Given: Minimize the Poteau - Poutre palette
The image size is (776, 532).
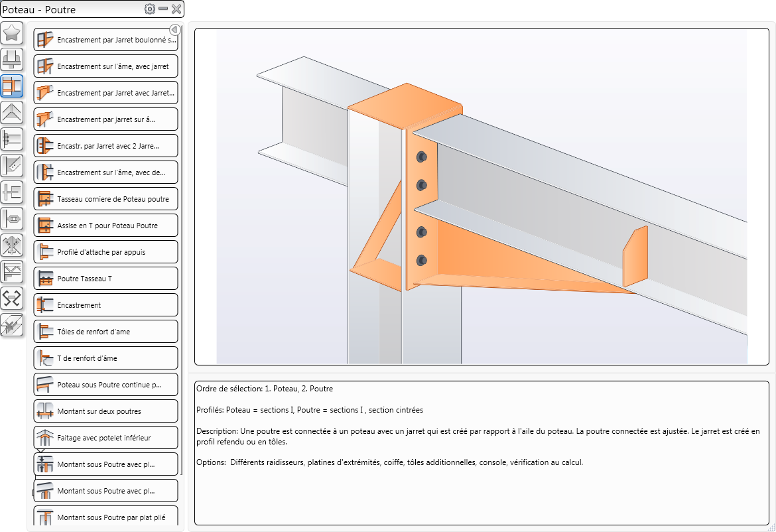Looking at the screenshot, I should coord(163,9).
